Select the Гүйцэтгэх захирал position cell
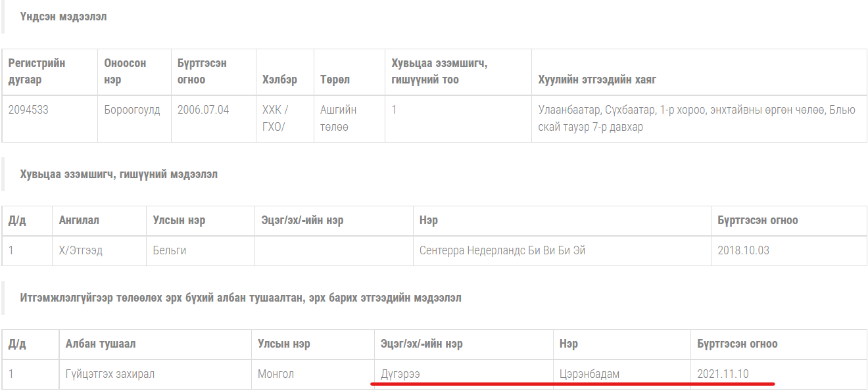Screen dimensions: 868x391 tap(110, 374)
